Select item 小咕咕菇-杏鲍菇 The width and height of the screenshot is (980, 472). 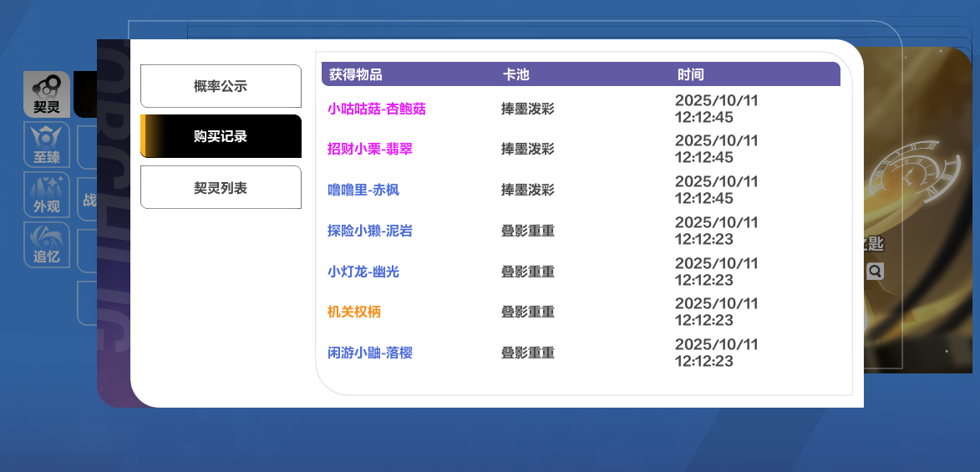coord(377,109)
